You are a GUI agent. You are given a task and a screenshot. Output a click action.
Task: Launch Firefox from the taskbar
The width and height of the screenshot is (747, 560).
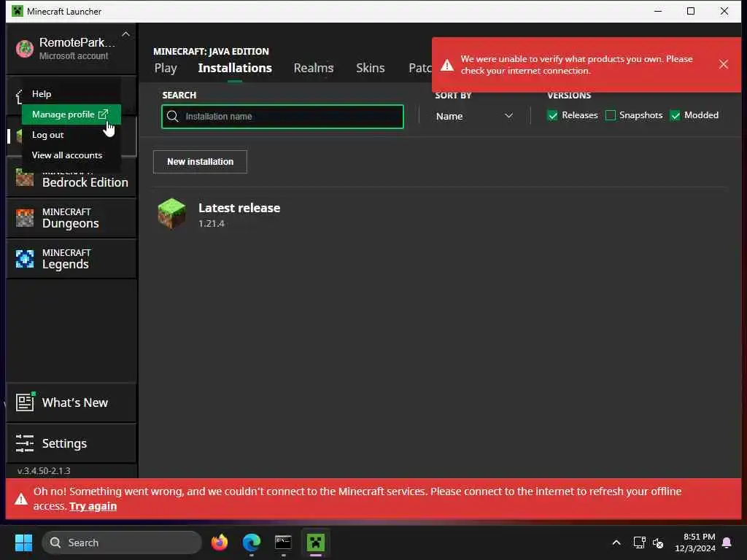pos(220,542)
